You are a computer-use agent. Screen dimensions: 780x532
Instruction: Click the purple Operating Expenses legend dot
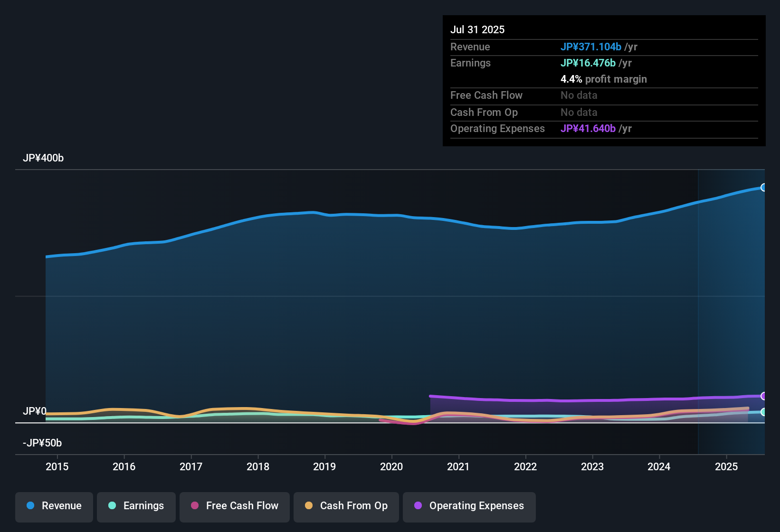point(418,506)
